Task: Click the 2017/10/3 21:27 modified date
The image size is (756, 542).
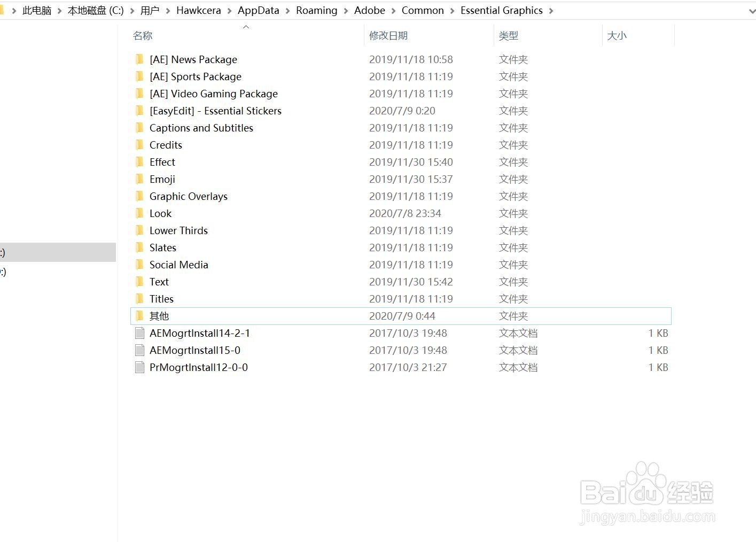Action: [x=408, y=367]
